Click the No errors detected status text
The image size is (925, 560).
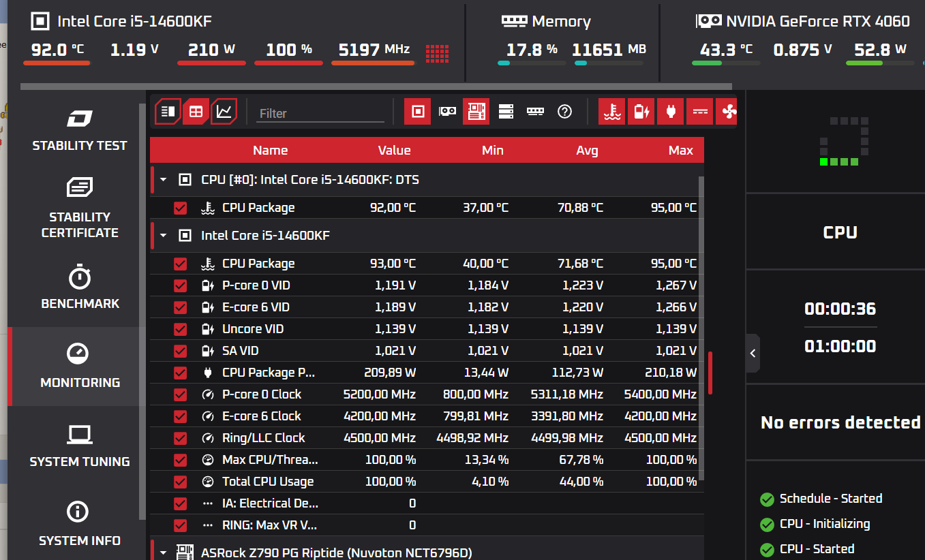pos(840,423)
